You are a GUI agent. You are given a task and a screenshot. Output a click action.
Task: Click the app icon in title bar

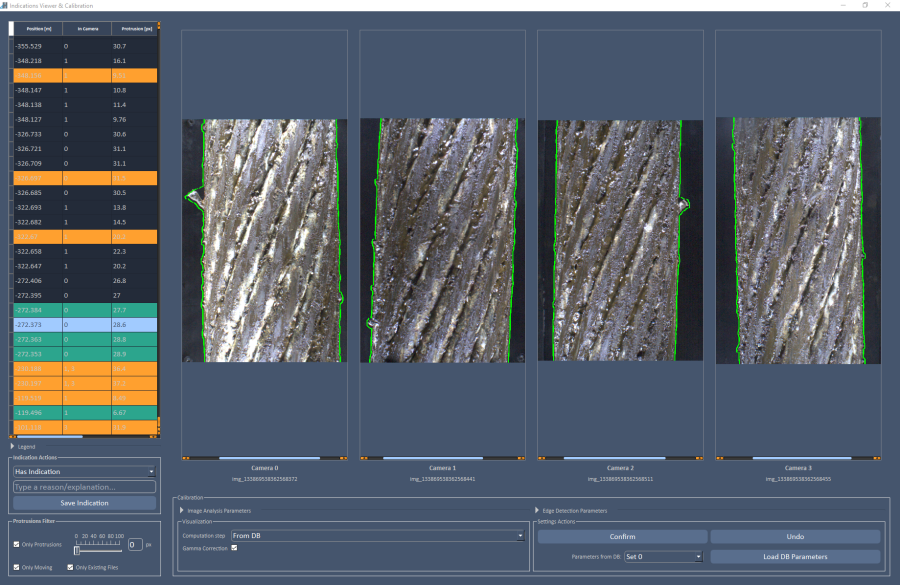(x=5, y=5)
